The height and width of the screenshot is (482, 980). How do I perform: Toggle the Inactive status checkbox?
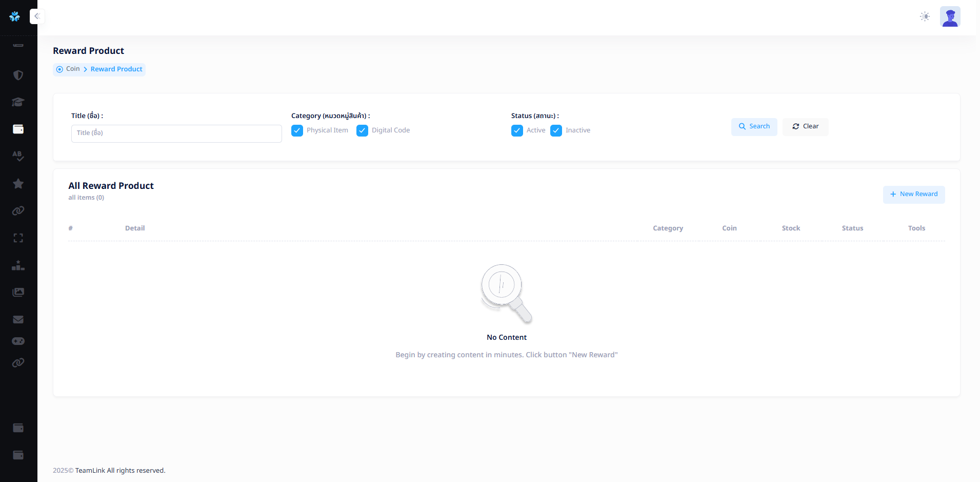tap(556, 131)
